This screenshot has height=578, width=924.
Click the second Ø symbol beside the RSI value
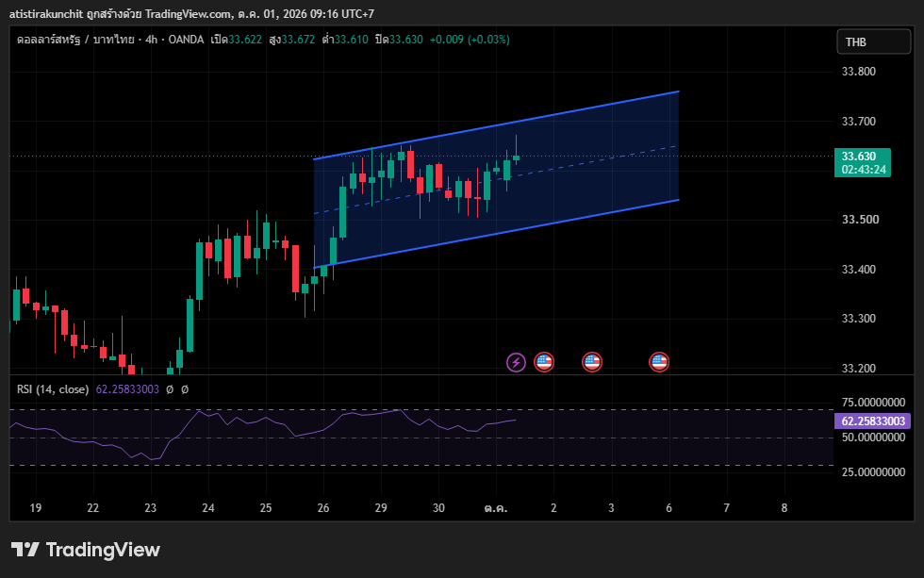pyautogui.click(x=185, y=389)
